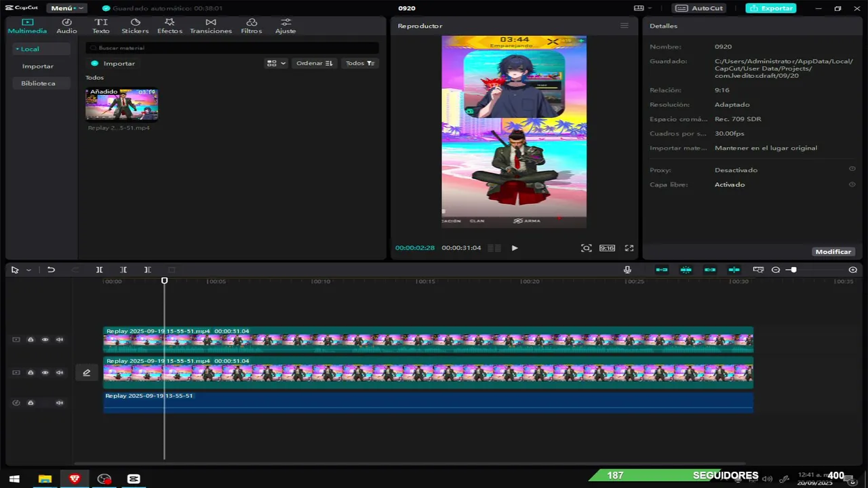Lock the second video track
The image size is (868, 488).
tap(31, 373)
